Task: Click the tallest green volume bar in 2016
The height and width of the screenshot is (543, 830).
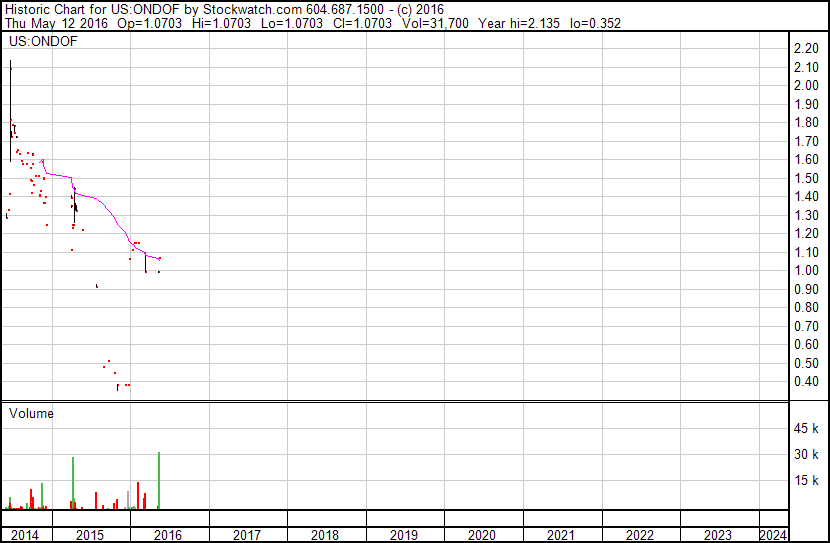Action: click(x=159, y=482)
